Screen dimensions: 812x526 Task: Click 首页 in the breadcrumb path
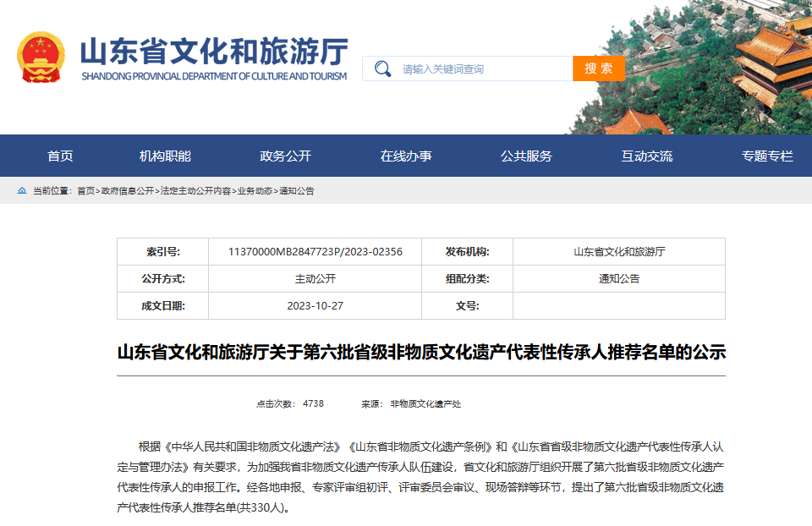click(x=86, y=191)
